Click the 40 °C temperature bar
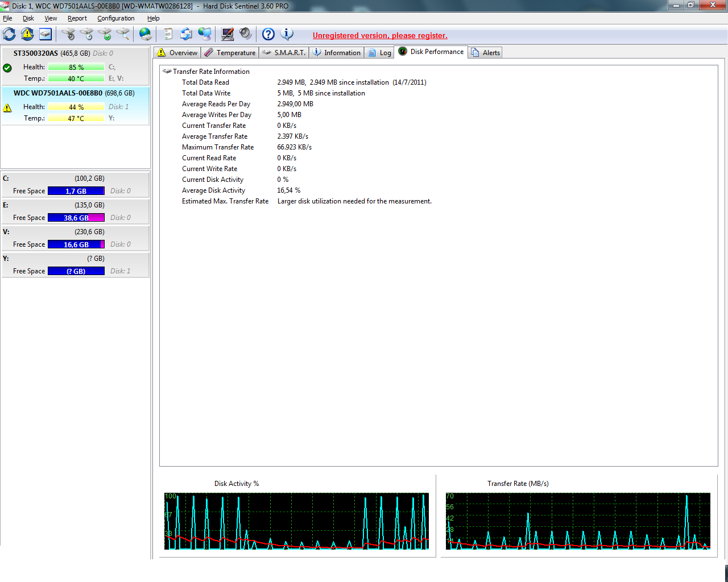The image size is (728, 582). [76, 78]
